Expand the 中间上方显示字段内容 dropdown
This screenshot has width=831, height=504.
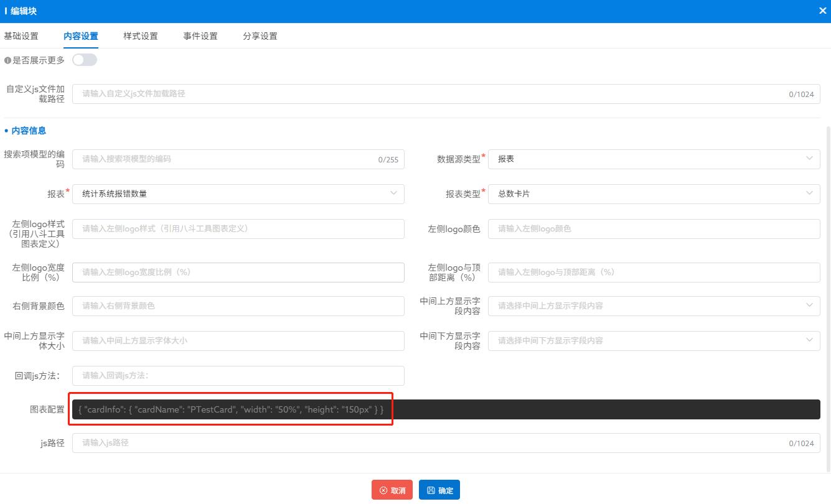654,306
